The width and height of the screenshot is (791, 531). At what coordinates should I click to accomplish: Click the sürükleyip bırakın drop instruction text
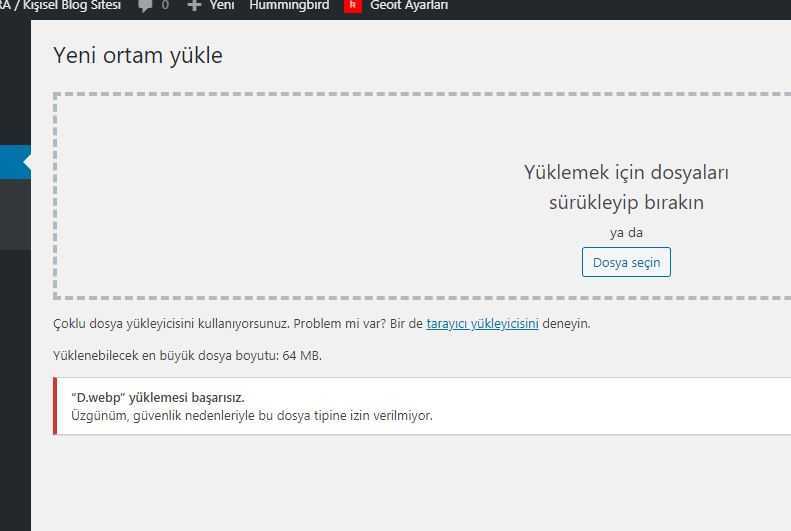pyautogui.click(x=626, y=202)
